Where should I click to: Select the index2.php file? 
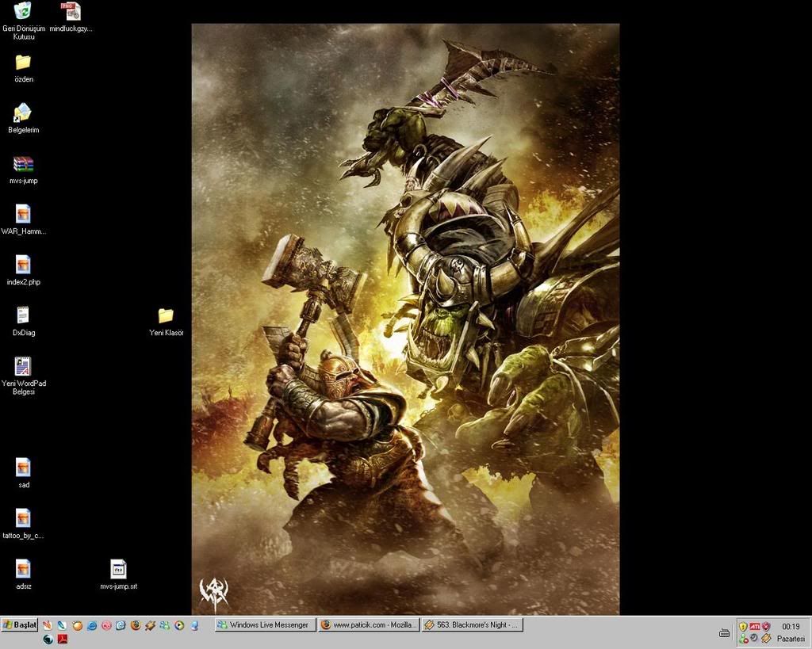(23, 265)
